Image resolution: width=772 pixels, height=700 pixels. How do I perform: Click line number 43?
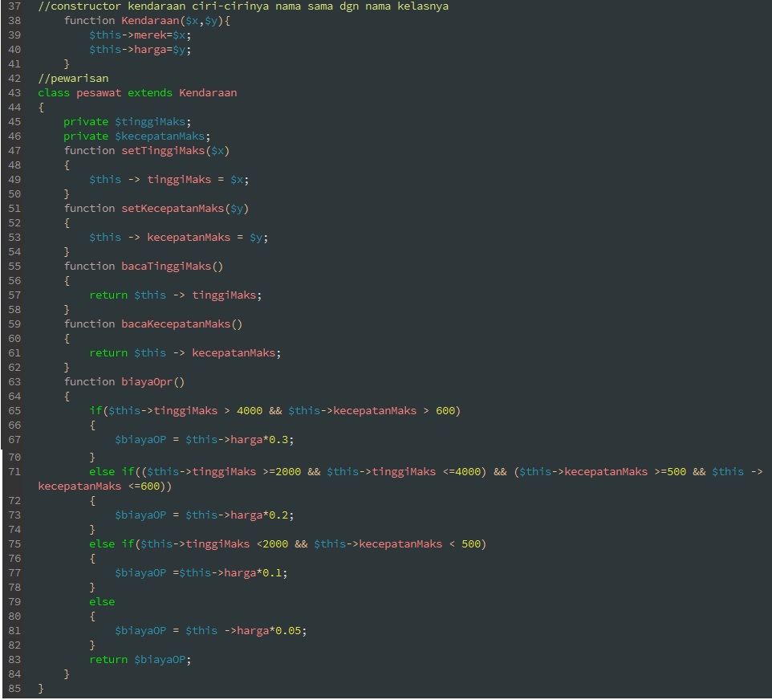14,92
